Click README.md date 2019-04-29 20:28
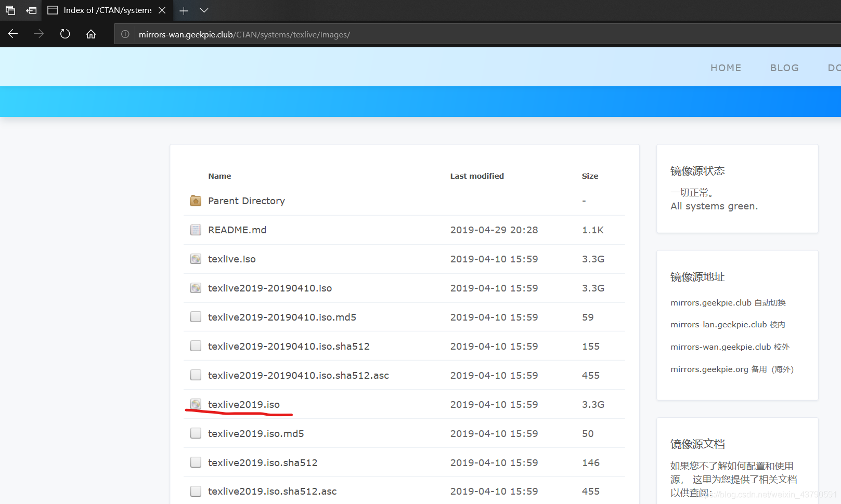 click(x=494, y=230)
